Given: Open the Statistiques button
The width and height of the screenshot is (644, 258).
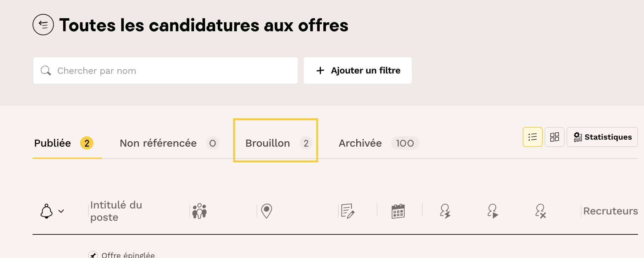Looking at the screenshot, I should (x=602, y=137).
